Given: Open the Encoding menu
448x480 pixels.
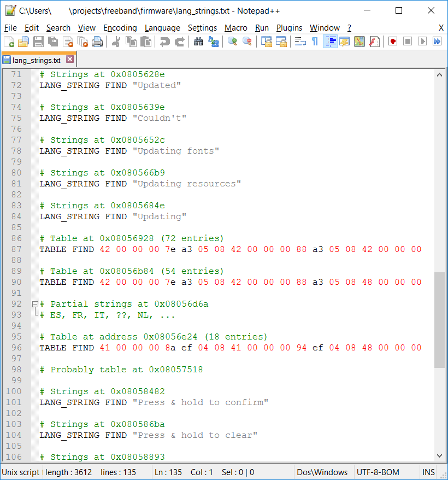Looking at the screenshot, I should click(x=120, y=28).
